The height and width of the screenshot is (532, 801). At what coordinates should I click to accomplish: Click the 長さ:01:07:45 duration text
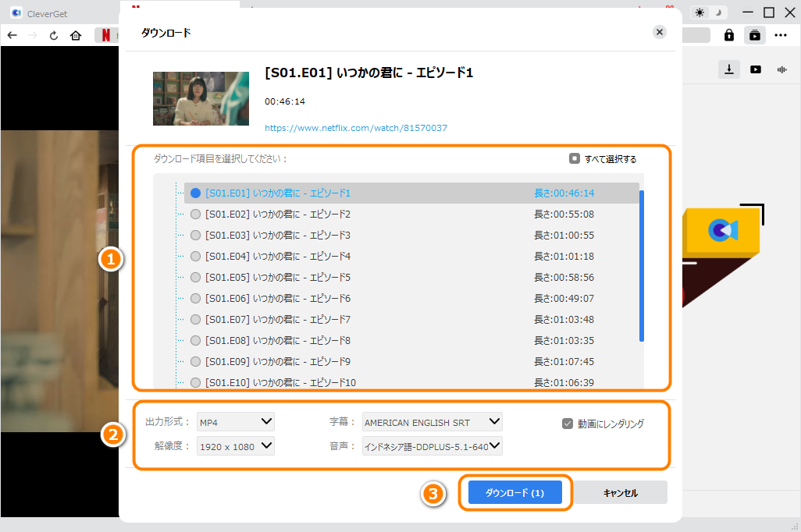pos(564,361)
